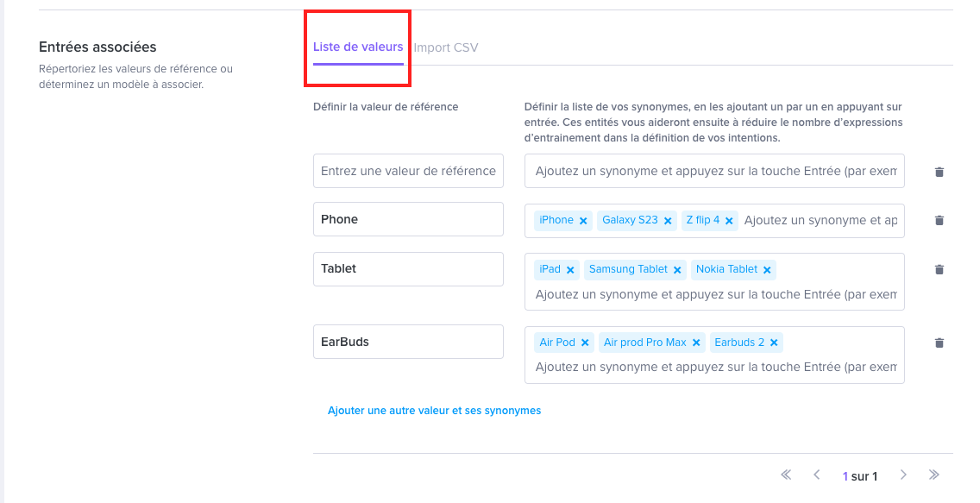Remove the iPhone synonym tag
Screen dimensions: 980x503
(x=583, y=221)
